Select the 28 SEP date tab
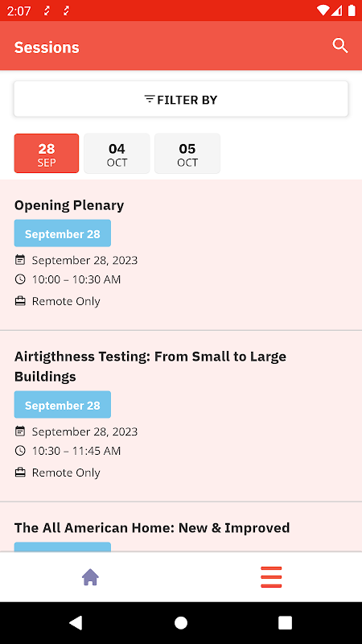362x644 pixels. [x=47, y=153]
